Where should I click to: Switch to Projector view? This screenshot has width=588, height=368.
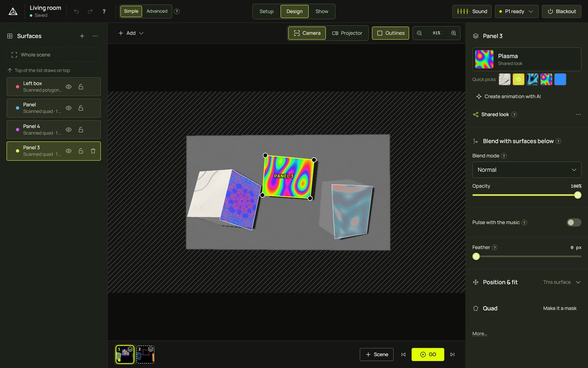pyautogui.click(x=347, y=33)
